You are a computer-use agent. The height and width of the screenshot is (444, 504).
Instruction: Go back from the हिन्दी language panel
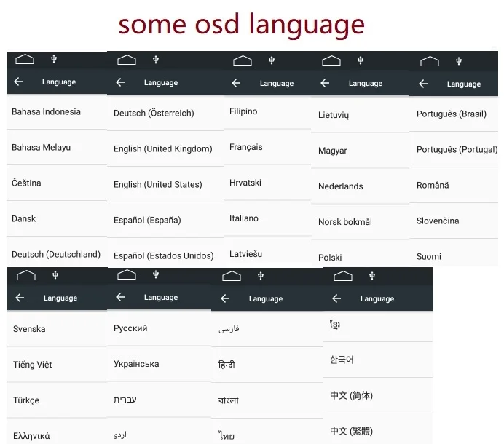(x=225, y=298)
